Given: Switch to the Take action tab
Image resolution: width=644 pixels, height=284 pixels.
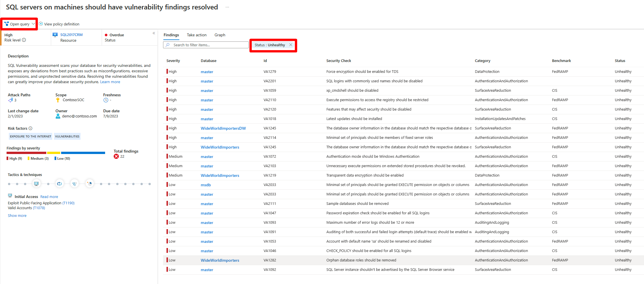Looking at the screenshot, I should click(x=196, y=35).
